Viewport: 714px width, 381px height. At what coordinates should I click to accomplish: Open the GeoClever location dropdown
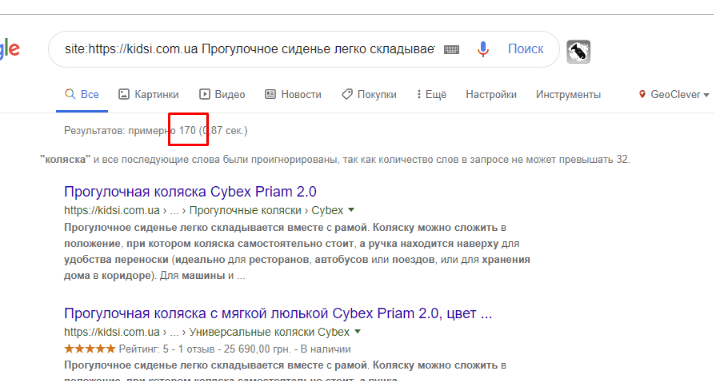[x=674, y=94]
